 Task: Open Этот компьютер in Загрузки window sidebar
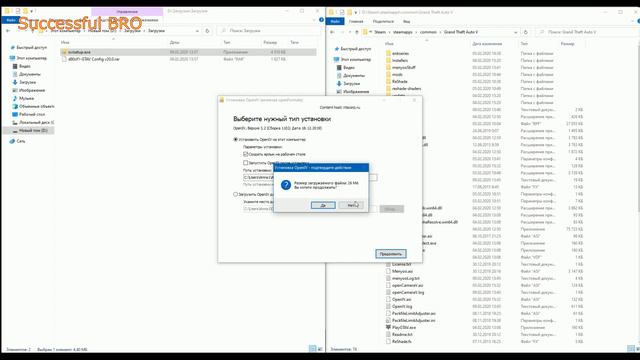click(x=31, y=58)
